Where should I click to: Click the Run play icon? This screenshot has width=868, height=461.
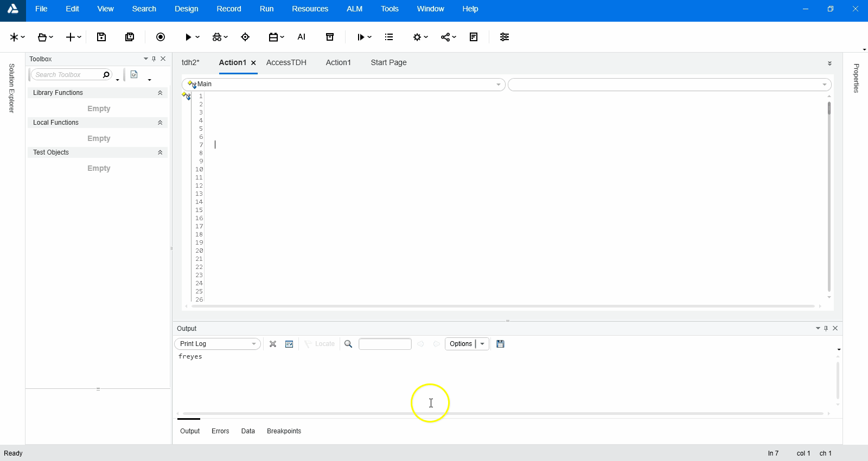click(188, 37)
